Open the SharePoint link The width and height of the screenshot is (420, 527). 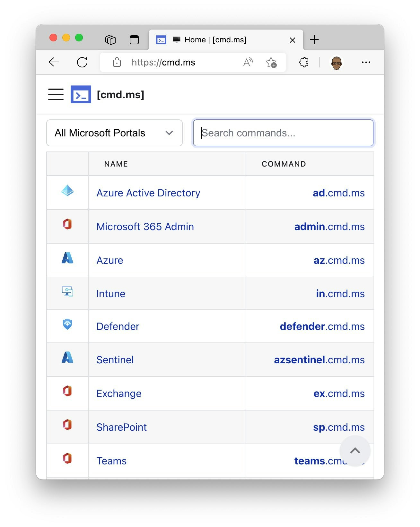121,427
